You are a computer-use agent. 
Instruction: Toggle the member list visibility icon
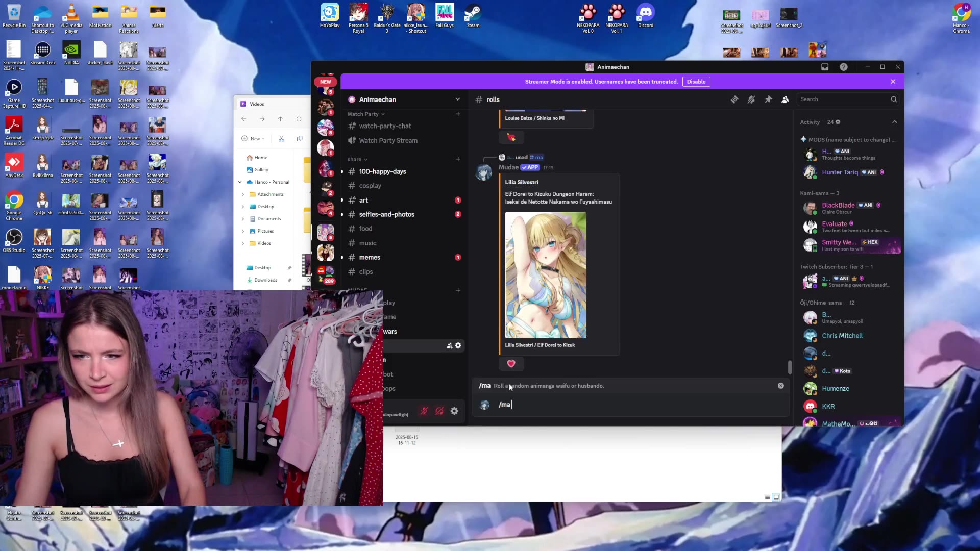click(x=785, y=99)
